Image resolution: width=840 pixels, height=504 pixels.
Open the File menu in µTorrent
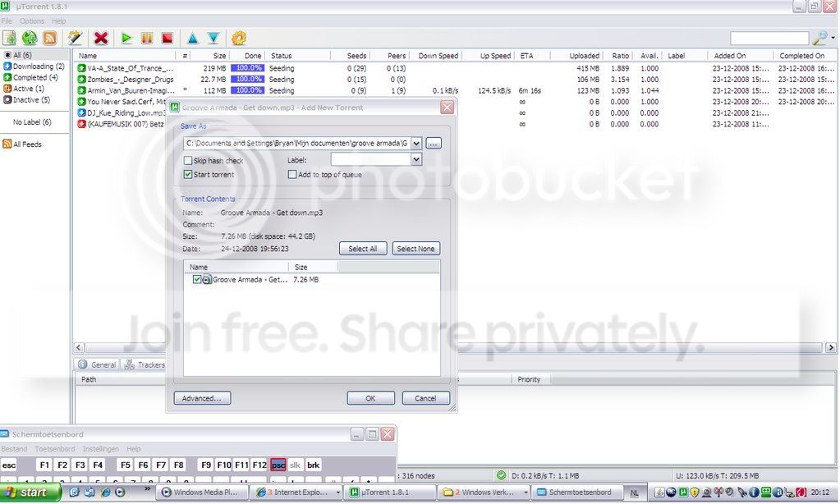click(7, 21)
